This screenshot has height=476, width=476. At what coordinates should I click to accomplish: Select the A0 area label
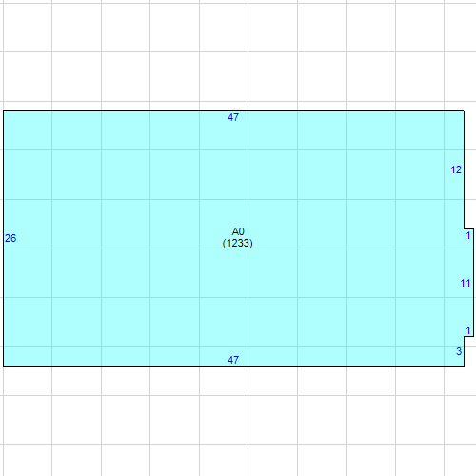[x=238, y=231]
